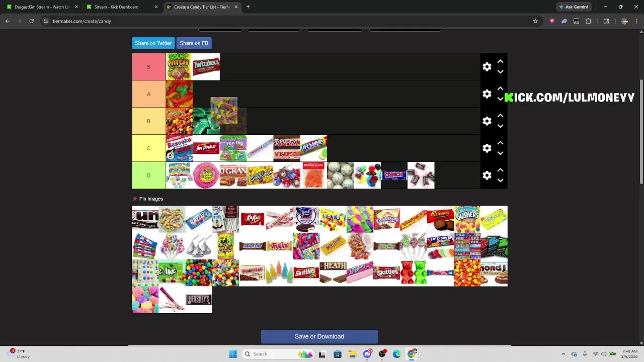Select the Gushers candy image

pos(467,219)
